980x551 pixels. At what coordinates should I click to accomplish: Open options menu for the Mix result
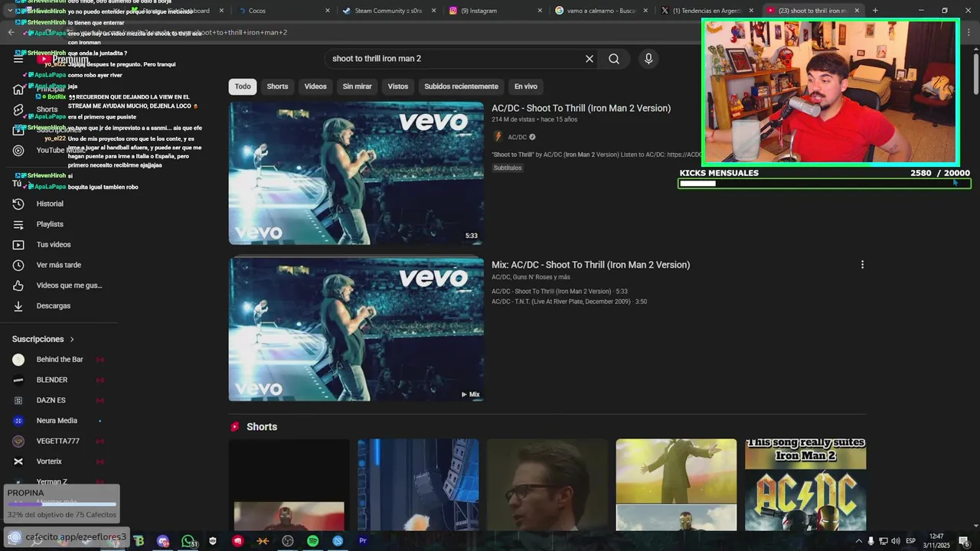pos(862,265)
